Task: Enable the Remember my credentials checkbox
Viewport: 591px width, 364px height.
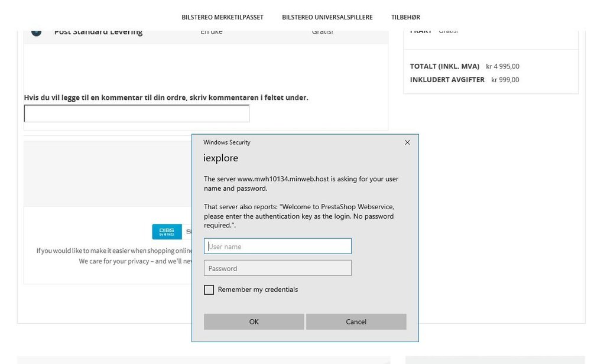Action: click(209, 290)
